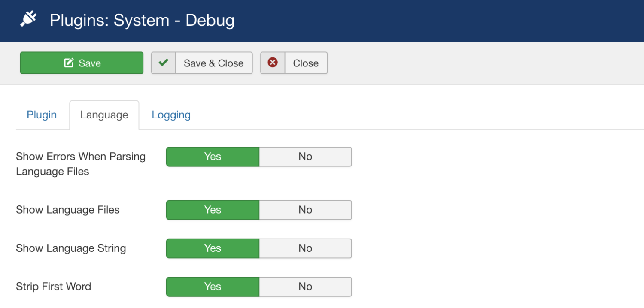
Task: Select Yes for Strip First Word
Action: click(x=213, y=287)
